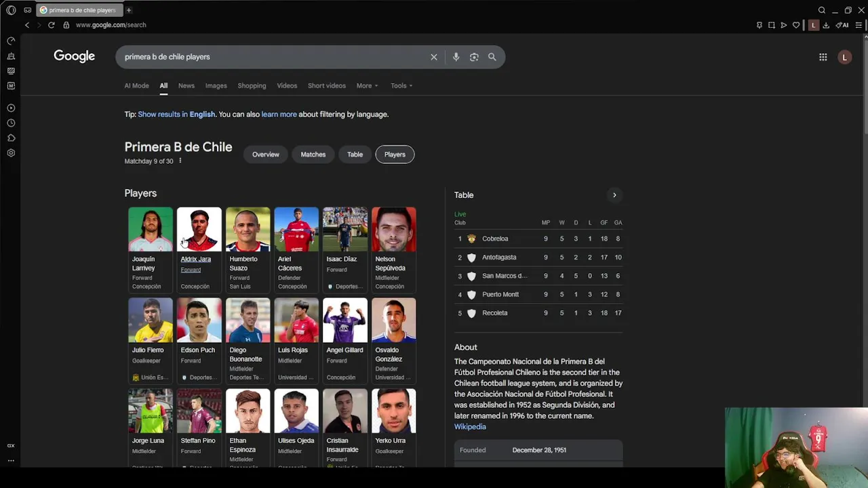This screenshot has height=488, width=868.
Task: Open the Table chip
Action: tap(355, 155)
